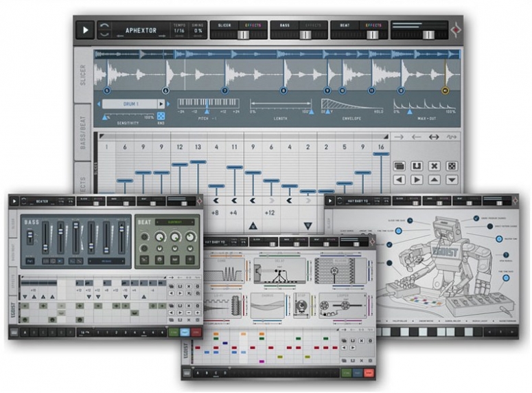The width and height of the screenshot is (532, 393).
Task: Click the random dice icon in sequencer tools
Action: [452, 166]
